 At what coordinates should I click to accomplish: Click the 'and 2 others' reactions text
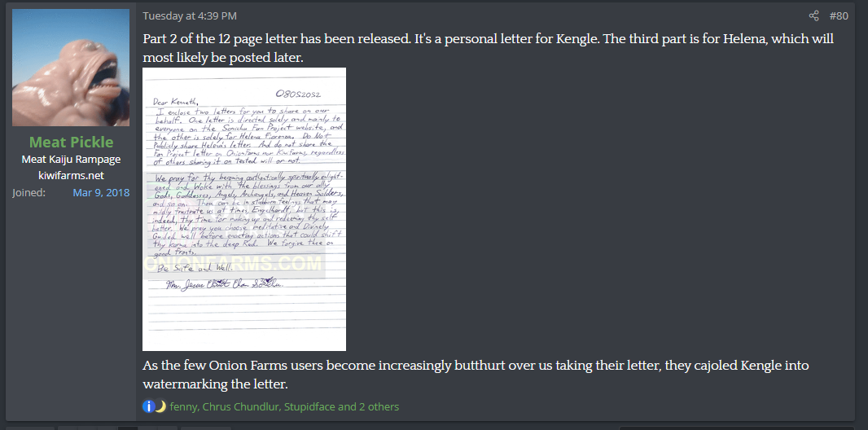(368, 406)
